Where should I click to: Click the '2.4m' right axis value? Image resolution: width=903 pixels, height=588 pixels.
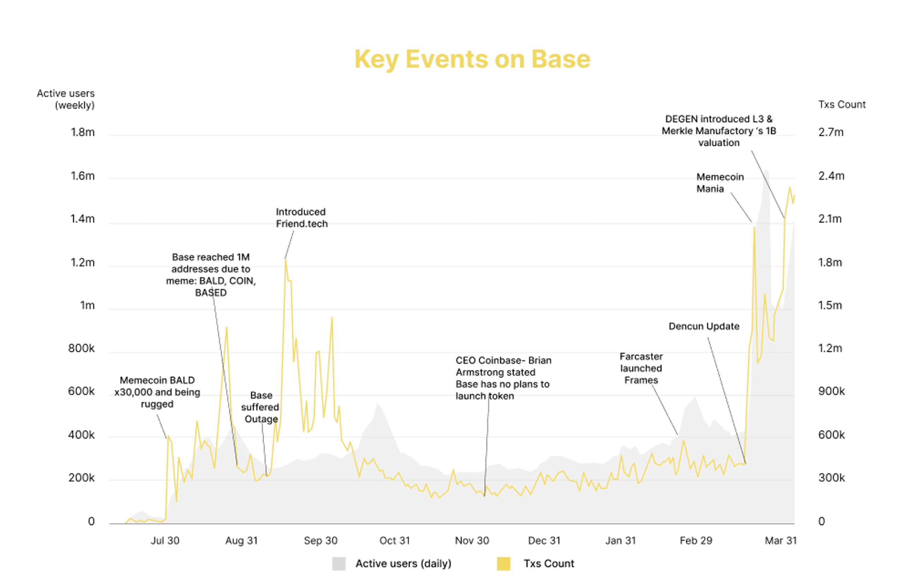[x=831, y=176]
